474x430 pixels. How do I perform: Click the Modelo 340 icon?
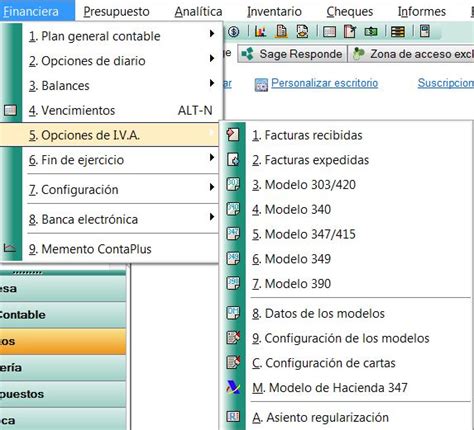click(233, 209)
